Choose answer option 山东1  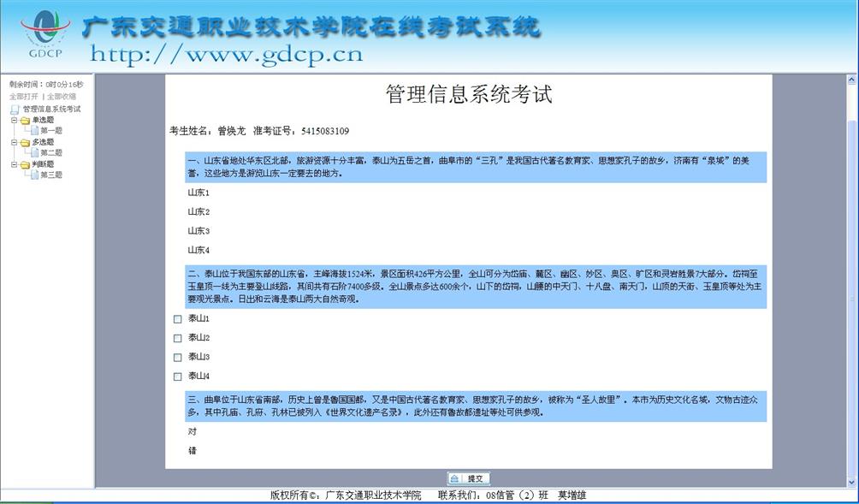coord(198,193)
